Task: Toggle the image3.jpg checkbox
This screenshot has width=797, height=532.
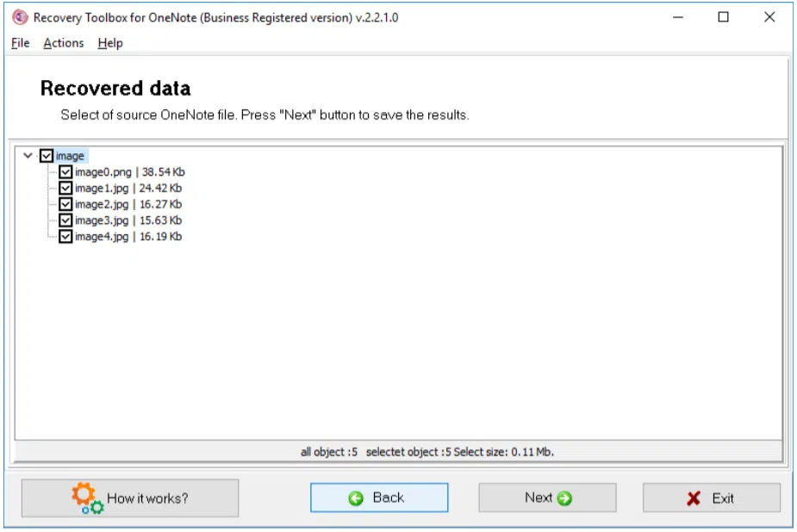Action: tap(65, 220)
